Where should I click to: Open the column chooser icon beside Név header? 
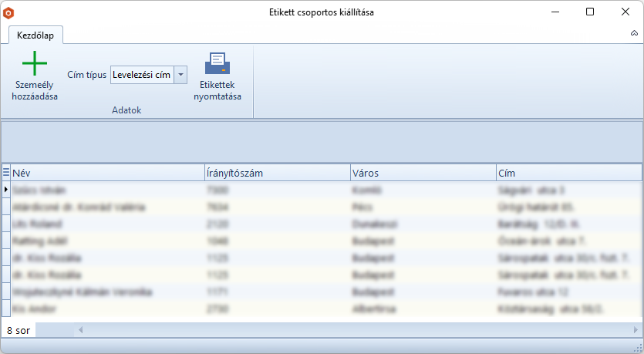[x=6, y=173]
